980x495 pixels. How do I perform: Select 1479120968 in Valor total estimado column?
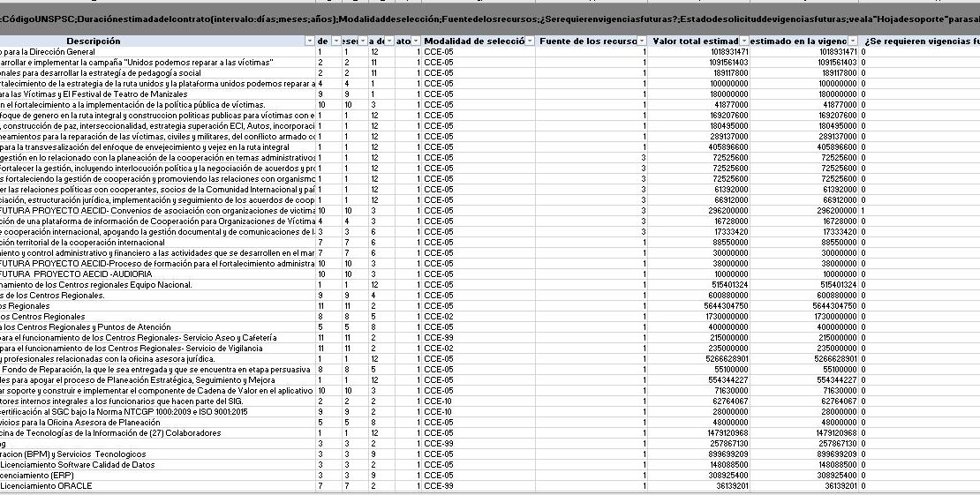(698, 433)
